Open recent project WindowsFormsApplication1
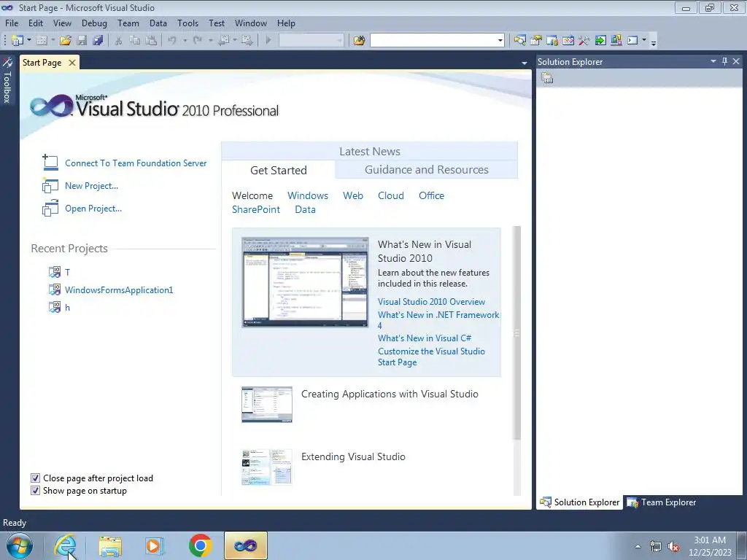Screen dimensions: 747x560 [x=119, y=290]
